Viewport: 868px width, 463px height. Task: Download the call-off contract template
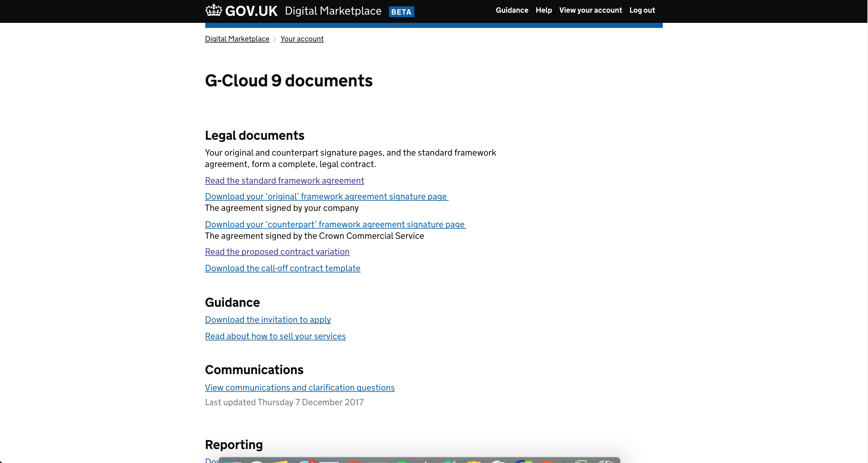(282, 268)
